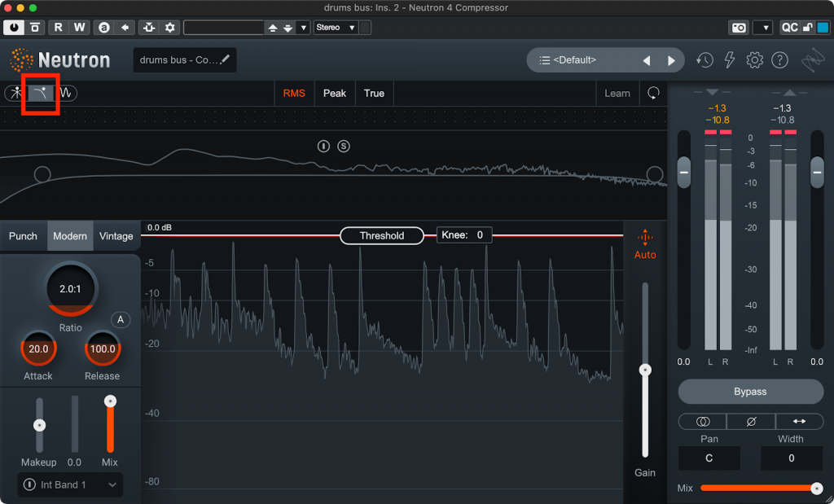Edit the 'drums bus - Co…' instance name
This screenshot has width=834, height=504.
coord(185,60)
